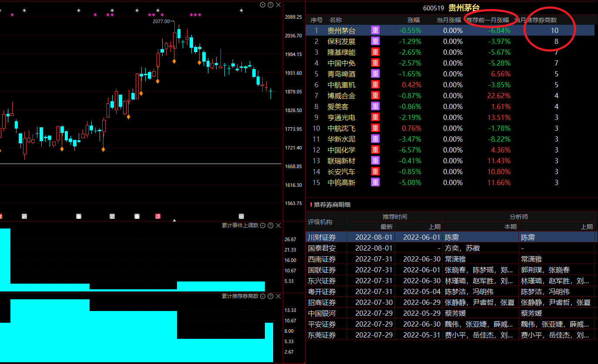
Task: Select broker 国泰君安 row
Action: 451,248
